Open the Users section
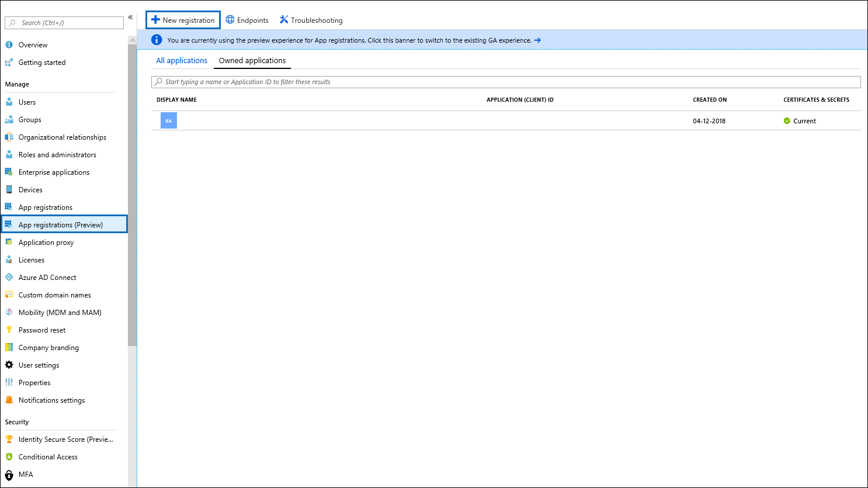868x488 pixels. click(27, 102)
